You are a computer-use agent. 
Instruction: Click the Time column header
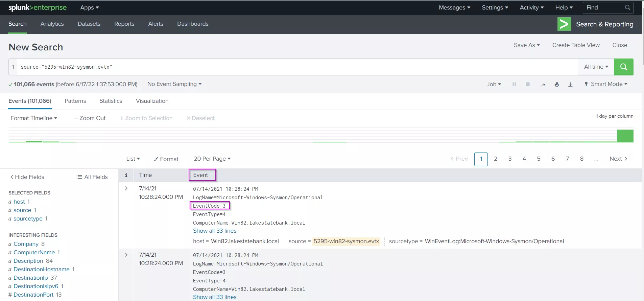coord(145,175)
